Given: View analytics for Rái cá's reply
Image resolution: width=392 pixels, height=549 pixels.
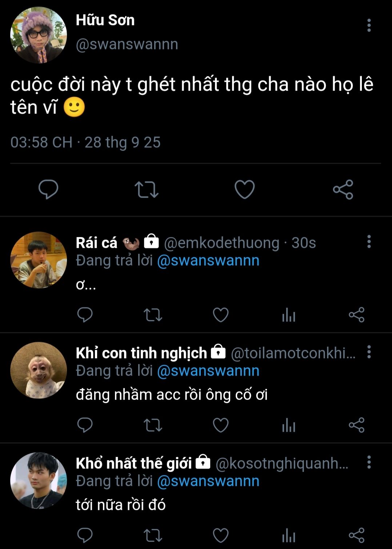Looking at the screenshot, I should [x=289, y=315].
